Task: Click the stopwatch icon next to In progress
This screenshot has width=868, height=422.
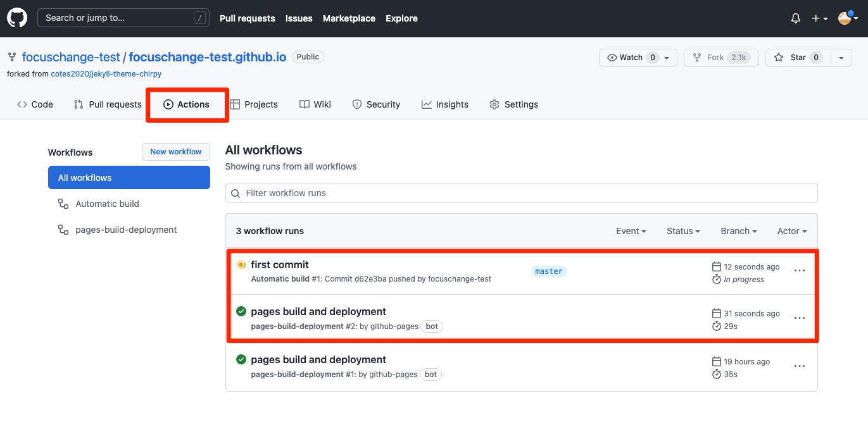Action: [x=717, y=279]
